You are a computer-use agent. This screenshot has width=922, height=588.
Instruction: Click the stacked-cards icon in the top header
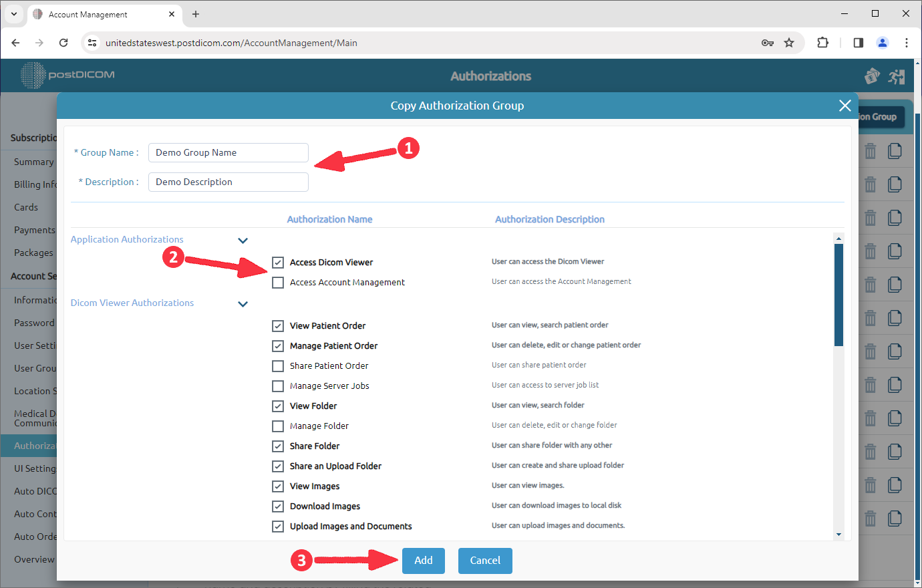point(872,76)
